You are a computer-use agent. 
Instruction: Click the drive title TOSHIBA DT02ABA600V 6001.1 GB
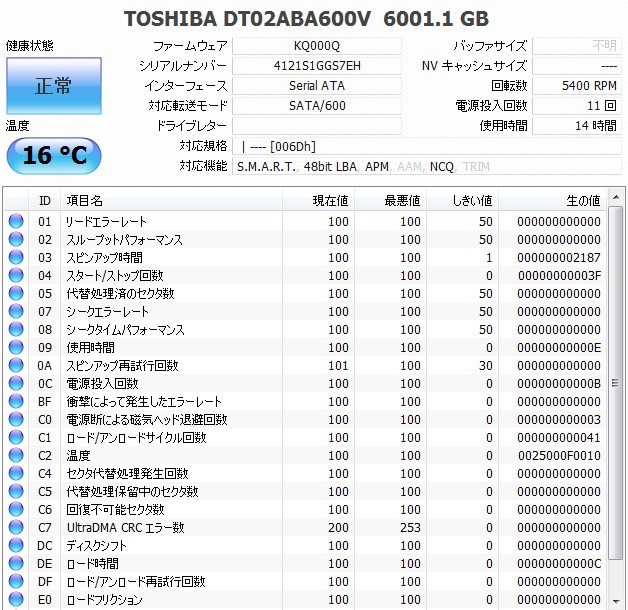tap(306, 19)
